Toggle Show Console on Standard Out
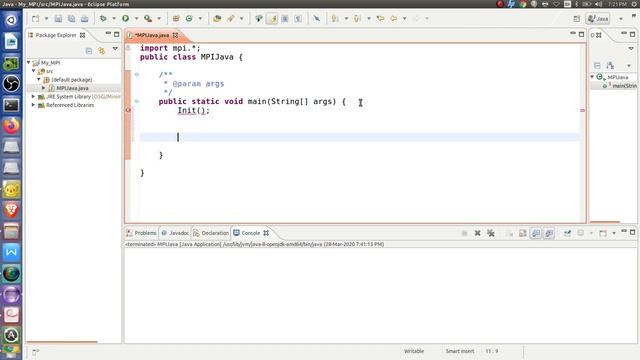The width and height of the screenshot is (640, 360). [x=536, y=233]
